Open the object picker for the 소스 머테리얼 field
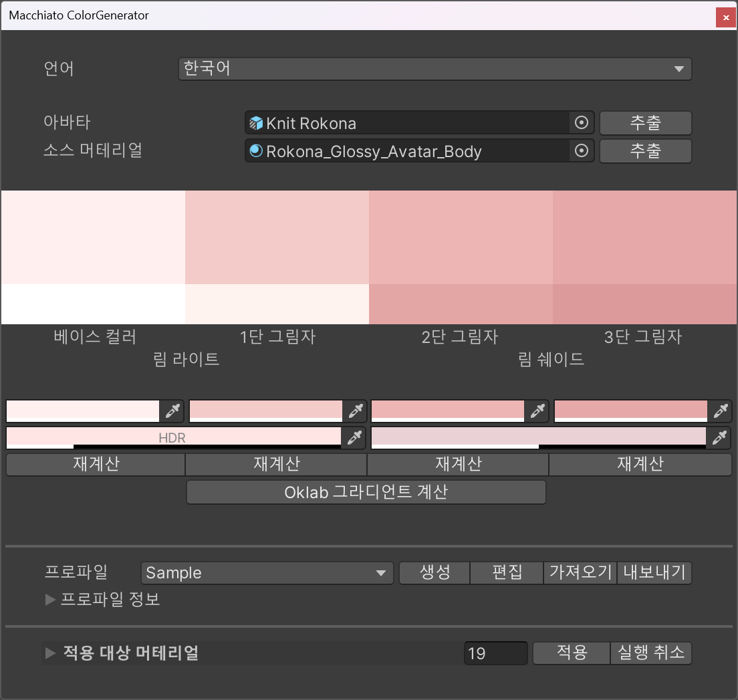738x700 pixels. coord(582,150)
